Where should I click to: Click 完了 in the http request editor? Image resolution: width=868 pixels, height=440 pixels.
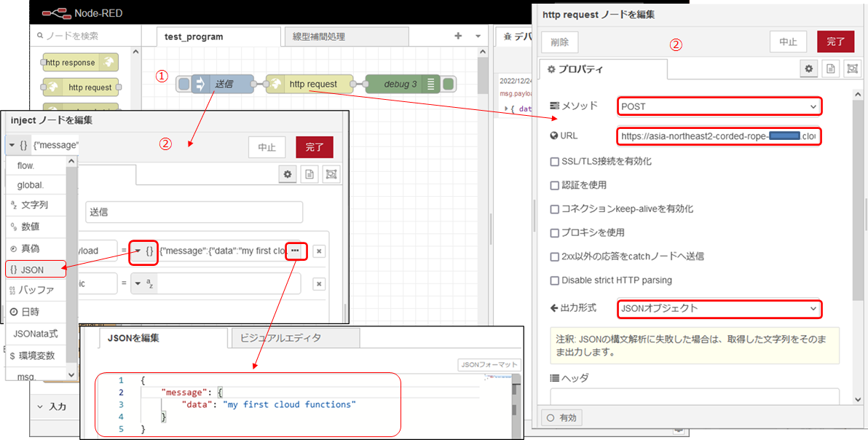pyautogui.click(x=835, y=42)
